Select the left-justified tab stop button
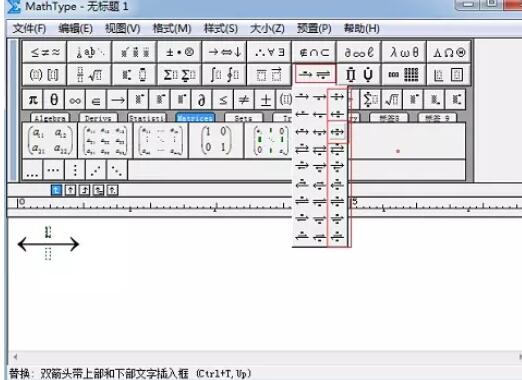 [56, 190]
